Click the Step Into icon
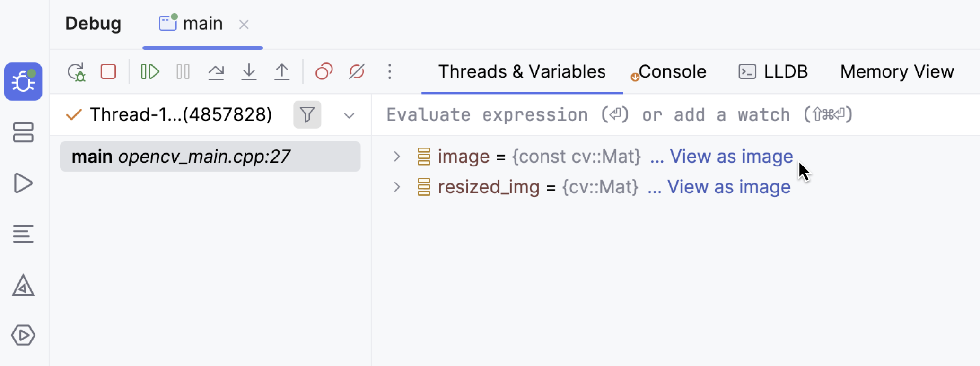This screenshot has width=980, height=366. click(x=249, y=72)
